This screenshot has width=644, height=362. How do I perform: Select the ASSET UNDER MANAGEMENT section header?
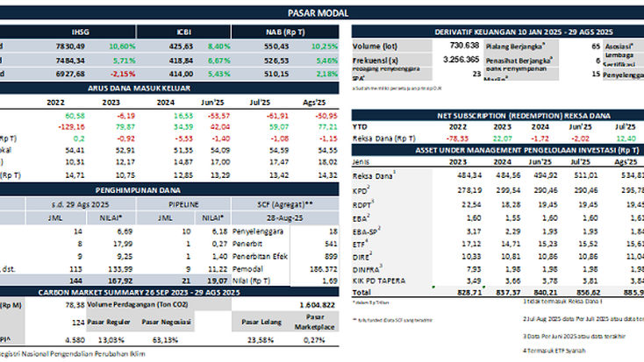point(527,150)
